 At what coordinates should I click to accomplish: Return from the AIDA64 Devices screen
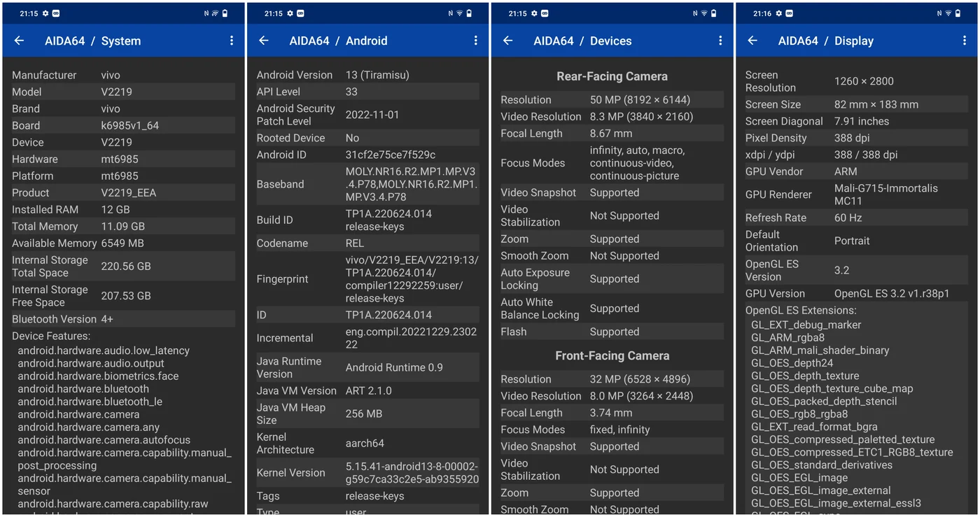508,41
